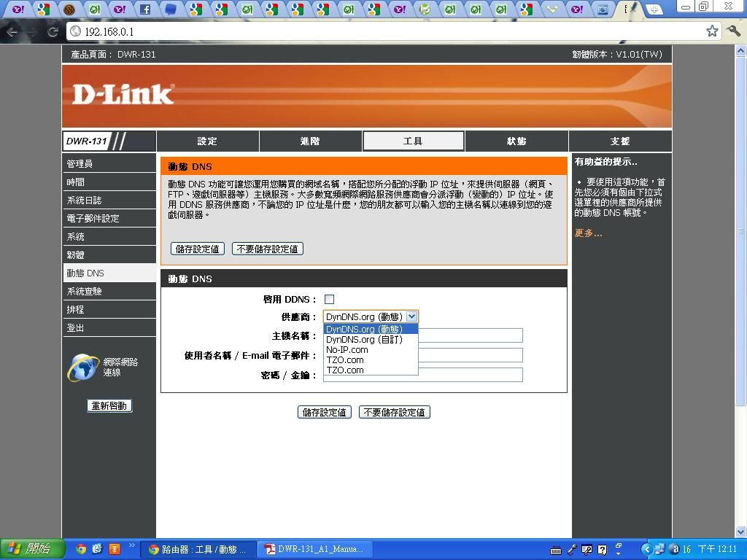Open Chrome wrench settings menu

point(733,31)
